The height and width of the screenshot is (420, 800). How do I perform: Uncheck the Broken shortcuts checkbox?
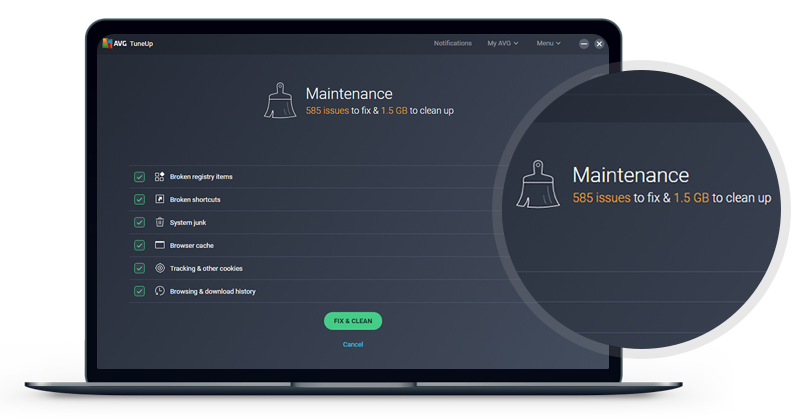coord(140,200)
